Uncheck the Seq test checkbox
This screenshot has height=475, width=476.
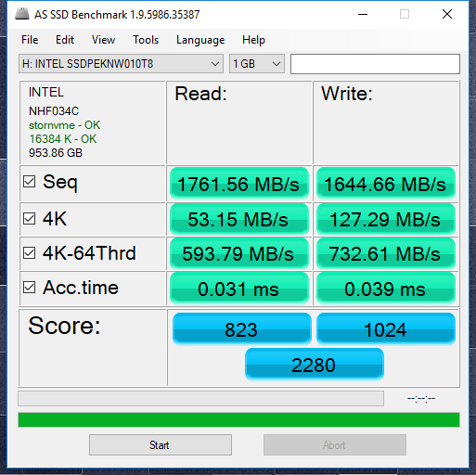coord(30,182)
